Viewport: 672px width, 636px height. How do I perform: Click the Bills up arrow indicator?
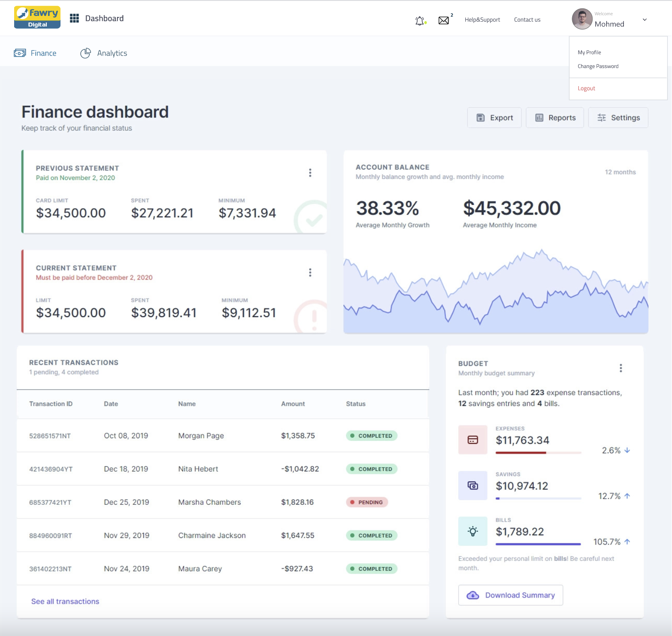pos(627,541)
